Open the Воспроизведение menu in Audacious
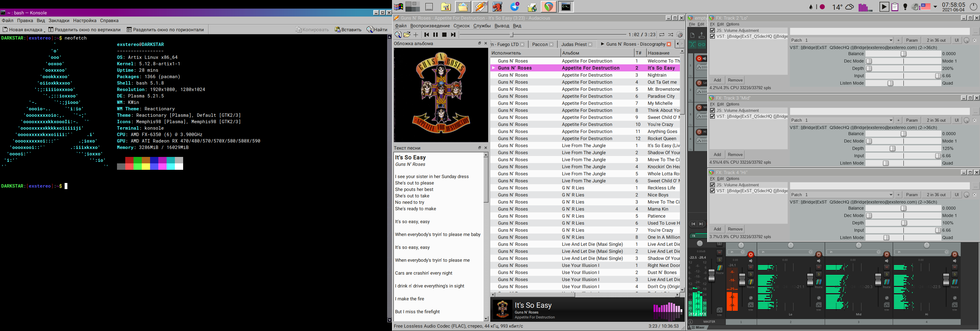This screenshot has width=980, height=331. point(430,26)
